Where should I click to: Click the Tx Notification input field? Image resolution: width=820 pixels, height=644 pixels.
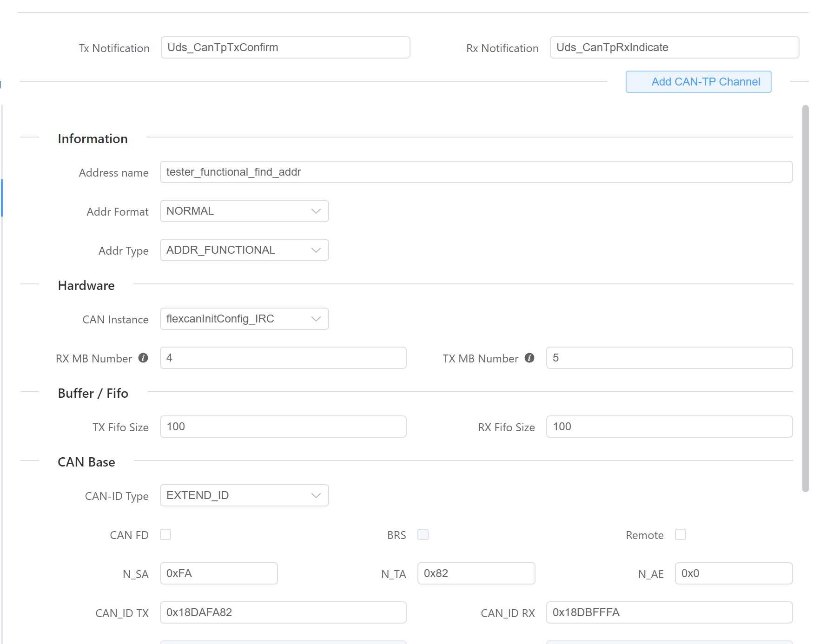pyautogui.click(x=285, y=47)
